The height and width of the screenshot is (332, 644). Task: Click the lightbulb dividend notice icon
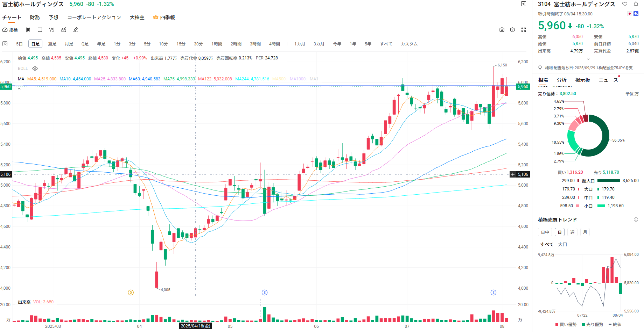540,68
